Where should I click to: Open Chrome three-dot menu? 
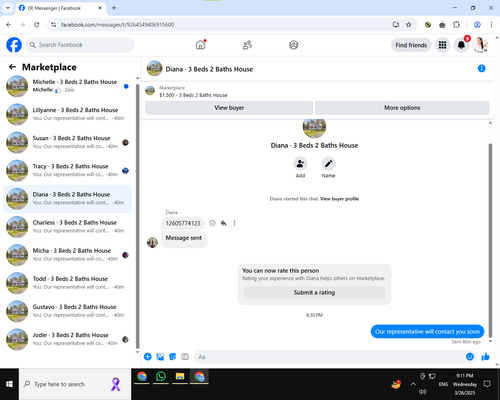[491, 25]
